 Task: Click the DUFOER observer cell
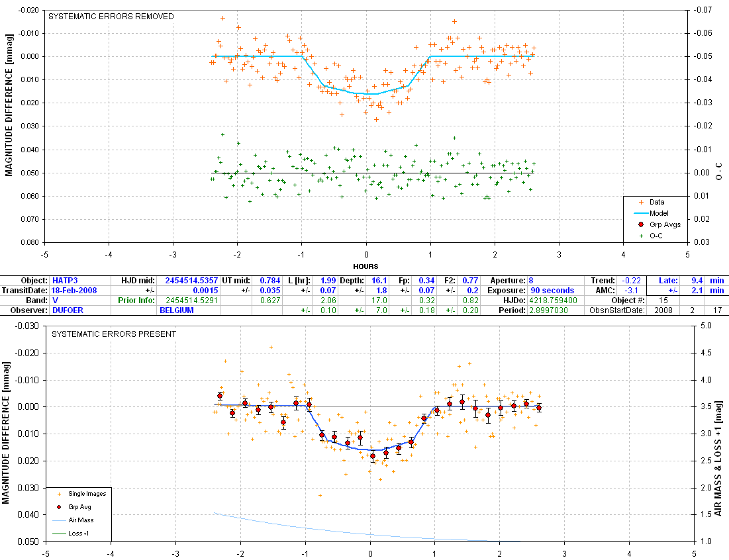pos(65,310)
